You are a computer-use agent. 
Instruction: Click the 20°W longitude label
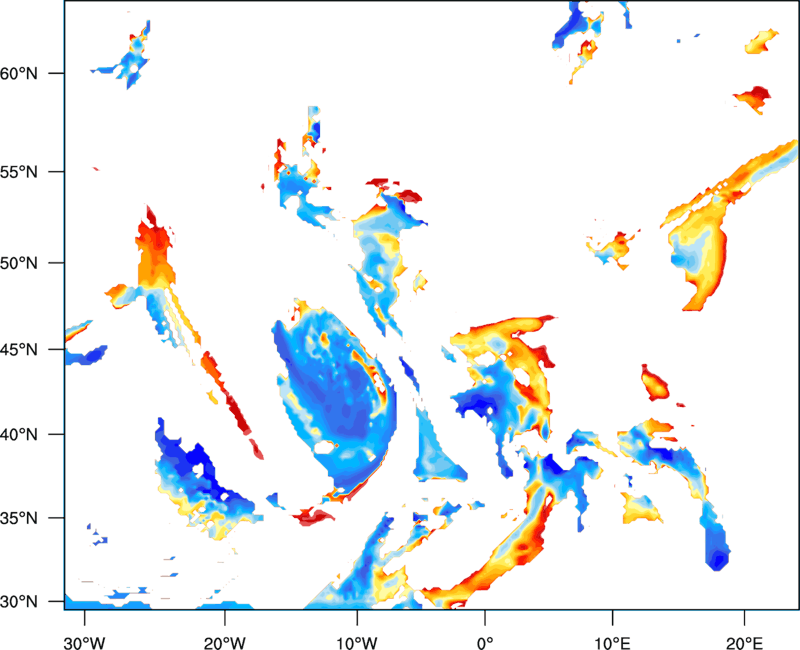point(224,643)
